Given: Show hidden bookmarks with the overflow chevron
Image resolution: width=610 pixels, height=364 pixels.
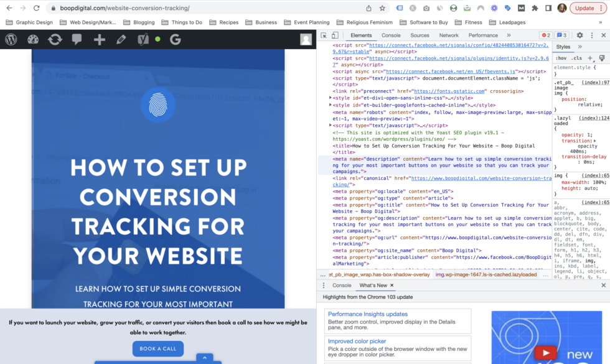Looking at the screenshot, I should pyautogui.click(x=600, y=22).
